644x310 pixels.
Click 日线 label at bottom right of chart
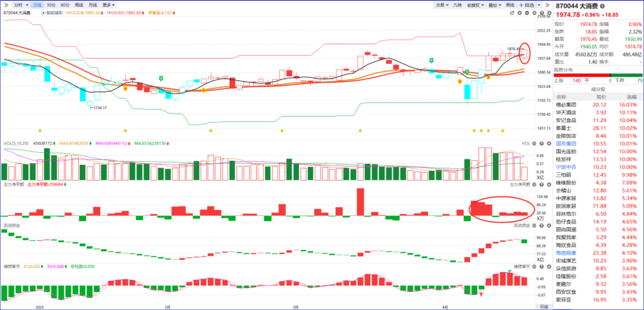click(544, 307)
